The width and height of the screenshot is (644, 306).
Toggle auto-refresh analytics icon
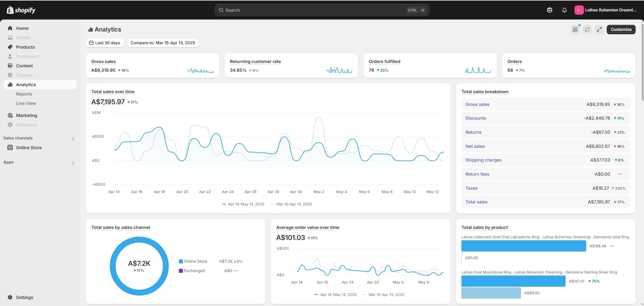587,29
